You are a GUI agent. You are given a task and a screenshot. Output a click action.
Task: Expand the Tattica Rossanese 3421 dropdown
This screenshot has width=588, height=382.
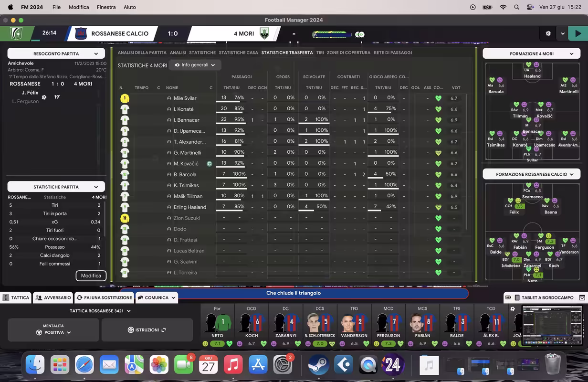coord(100,311)
